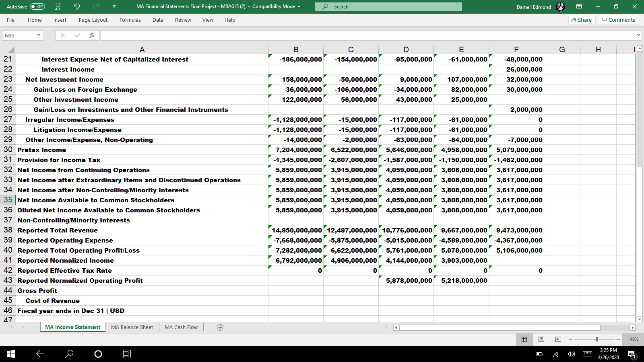The image size is (644, 362).
Task: Select row 30 header
Action: [x=8, y=150]
